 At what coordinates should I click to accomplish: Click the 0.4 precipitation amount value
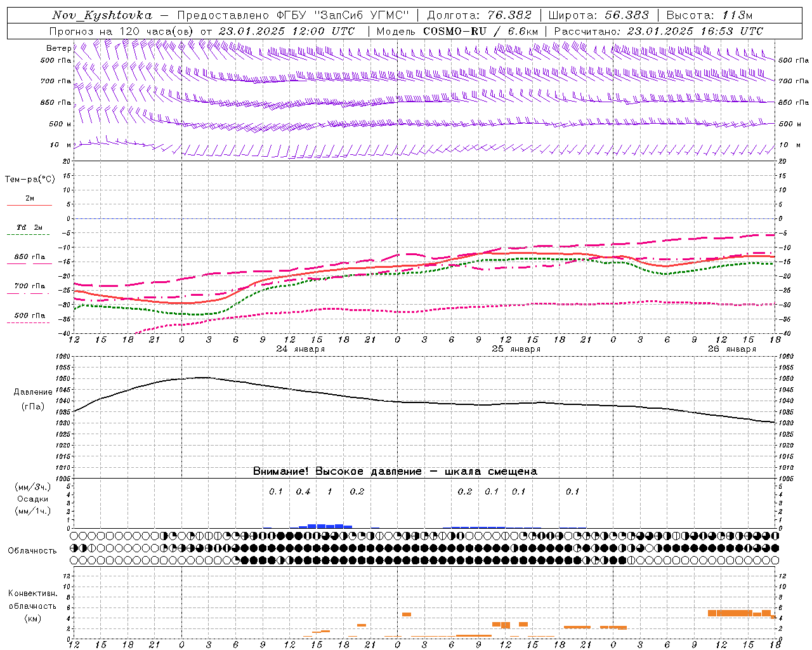tap(303, 492)
